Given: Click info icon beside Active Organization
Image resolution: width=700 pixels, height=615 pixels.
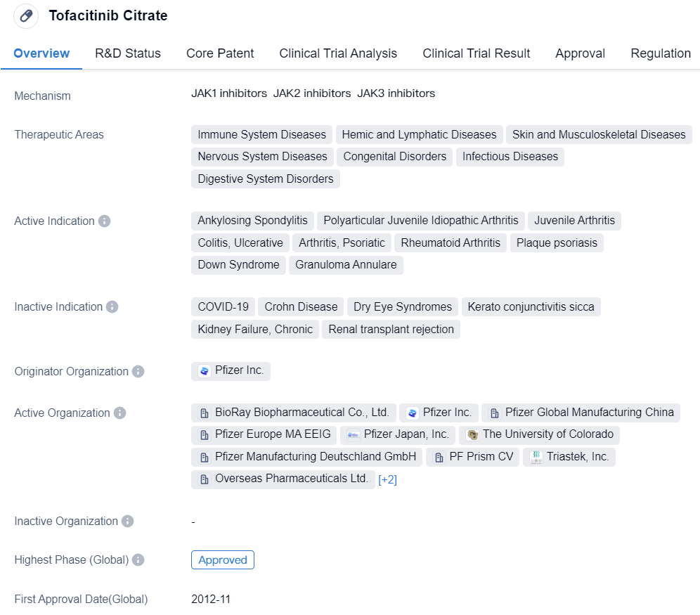Looking at the screenshot, I should (119, 413).
